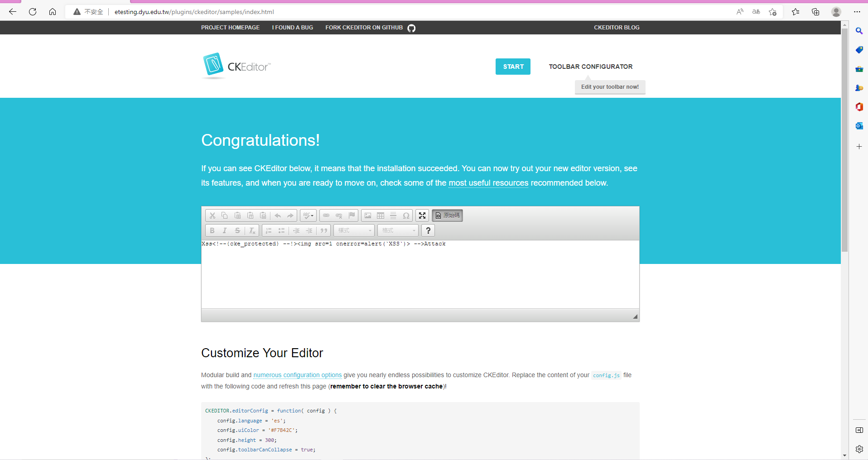The width and height of the screenshot is (868, 460).
Task: Add page to favorites with star-plus icon
Action: click(x=773, y=12)
